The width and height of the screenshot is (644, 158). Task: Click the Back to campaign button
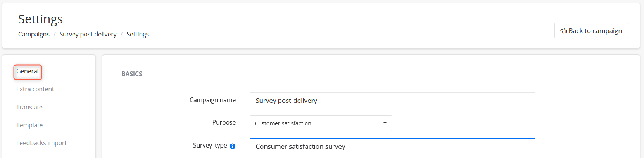[591, 31]
